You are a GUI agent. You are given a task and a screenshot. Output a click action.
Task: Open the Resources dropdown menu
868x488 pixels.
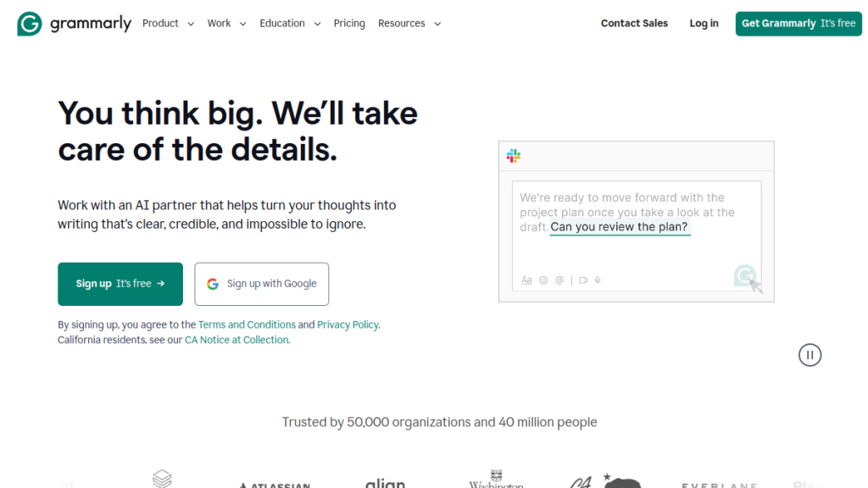point(409,24)
